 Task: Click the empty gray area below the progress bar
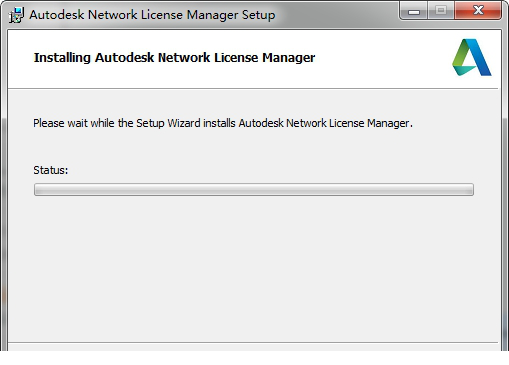click(x=254, y=267)
